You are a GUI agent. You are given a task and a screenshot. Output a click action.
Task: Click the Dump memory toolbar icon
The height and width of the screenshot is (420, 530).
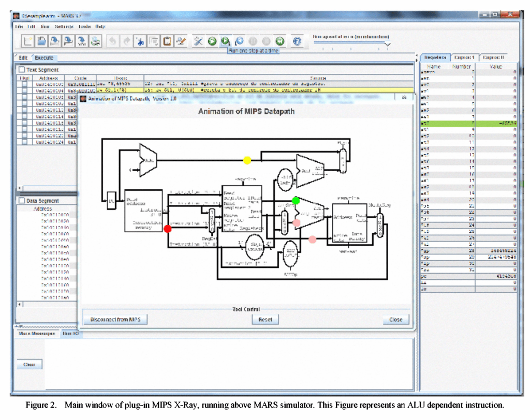[82, 41]
